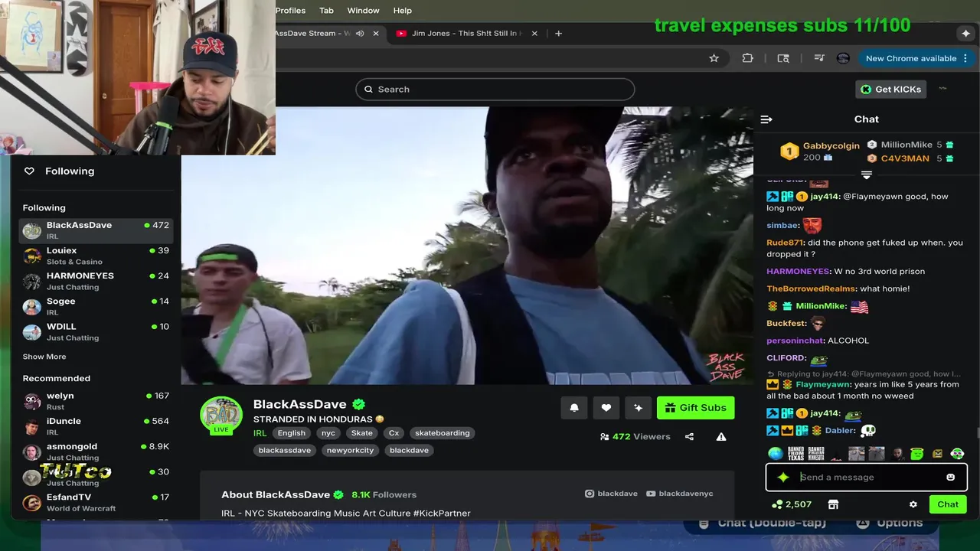Open asmongold recommended channel

[x=96, y=452]
